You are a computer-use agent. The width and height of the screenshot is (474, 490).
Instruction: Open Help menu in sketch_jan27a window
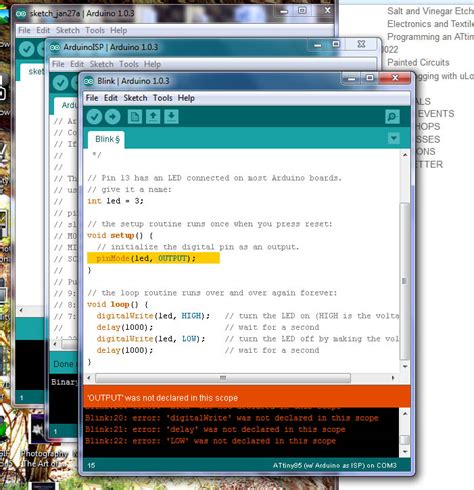coord(119,30)
